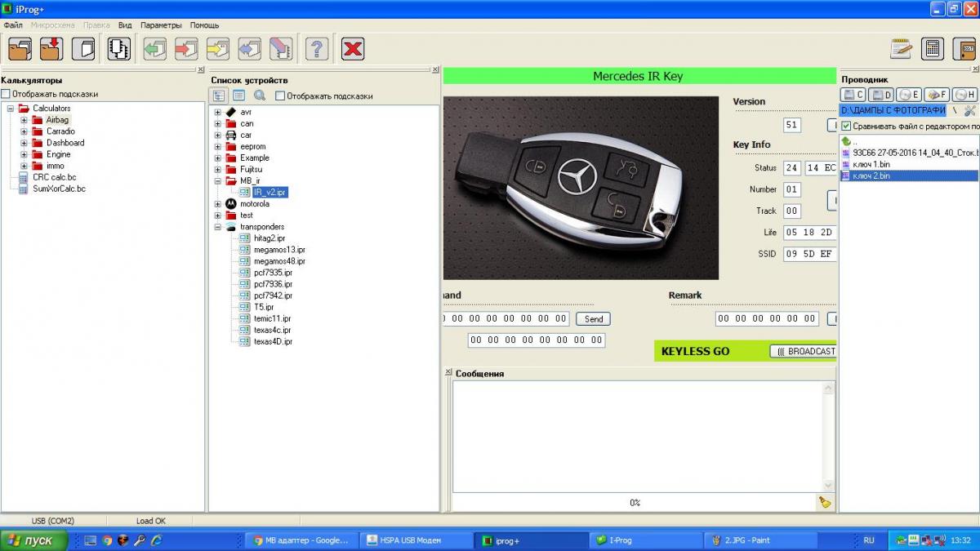Viewport: 980px width, 551px height.
Task: Uncheck the Сравнивать файл с редактором checkbox
Action: [x=846, y=127]
